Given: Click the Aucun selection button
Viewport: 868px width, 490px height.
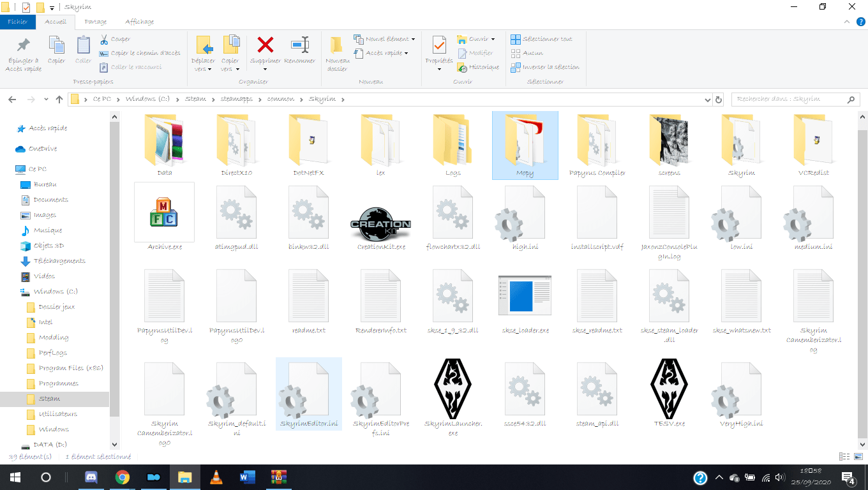Looking at the screenshot, I should click(x=527, y=53).
